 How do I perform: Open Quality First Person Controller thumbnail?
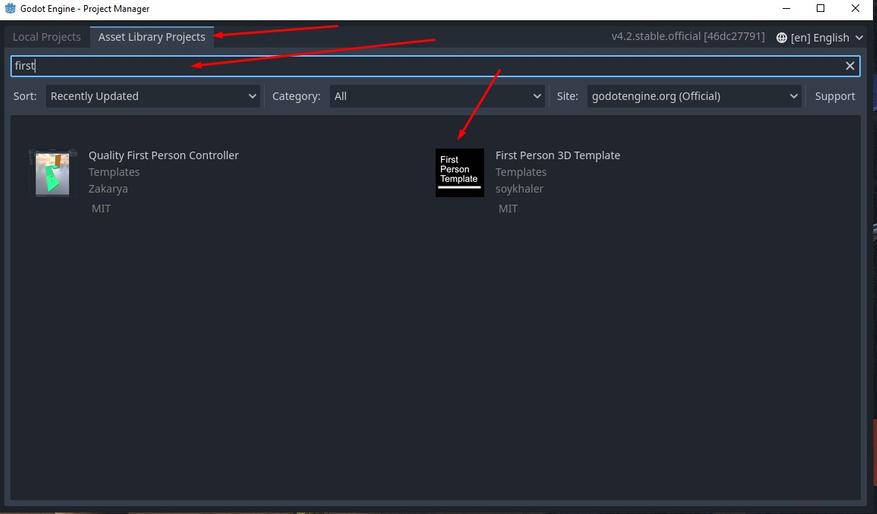53,173
